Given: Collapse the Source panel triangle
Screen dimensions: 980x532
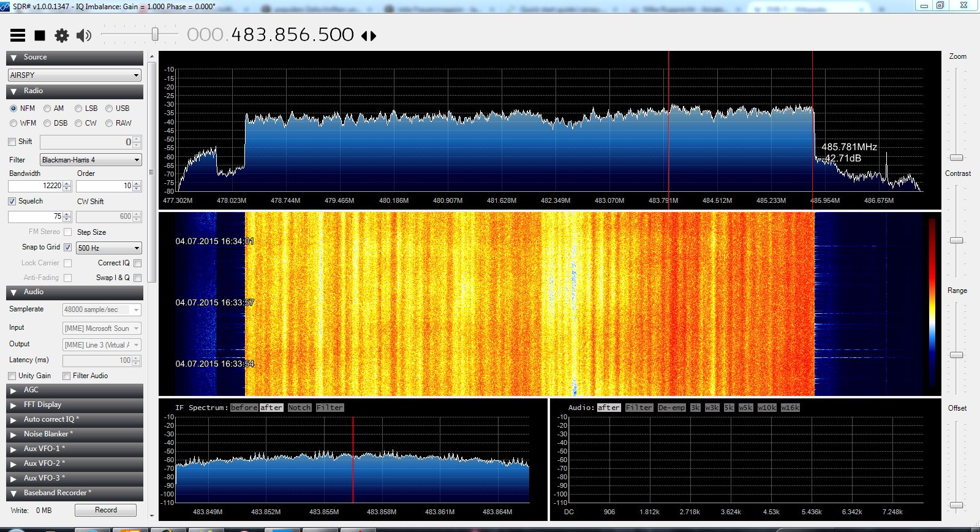Looking at the screenshot, I should point(13,58).
